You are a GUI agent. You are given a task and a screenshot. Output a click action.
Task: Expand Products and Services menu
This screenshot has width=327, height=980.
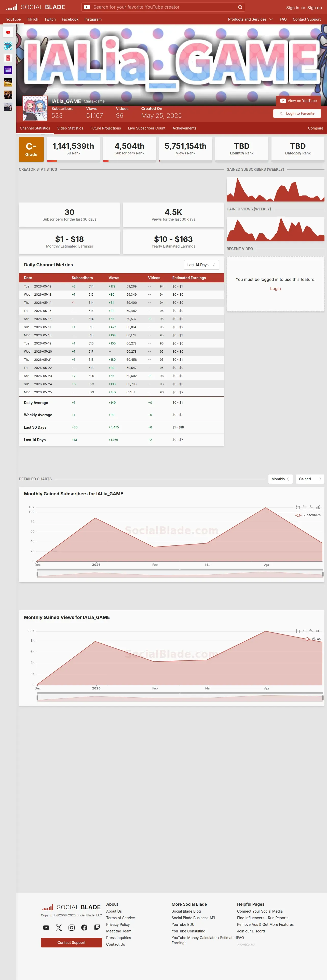point(251,19)
